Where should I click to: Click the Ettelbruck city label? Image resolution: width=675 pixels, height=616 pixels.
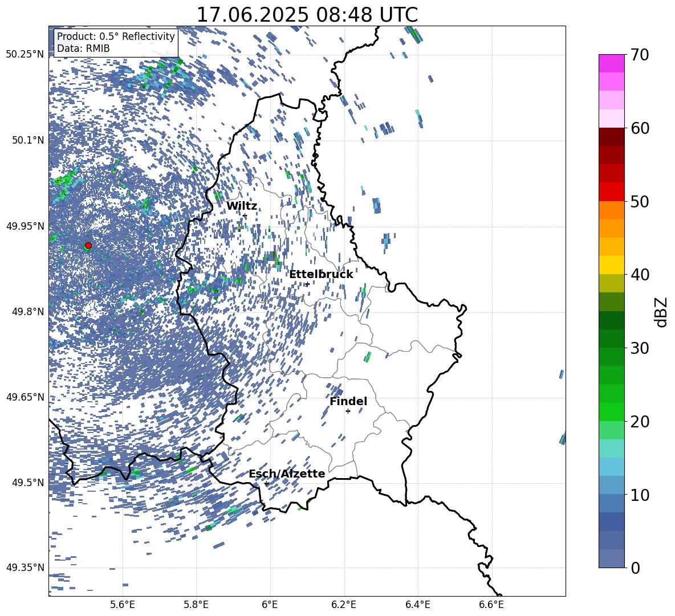(321, 275)
